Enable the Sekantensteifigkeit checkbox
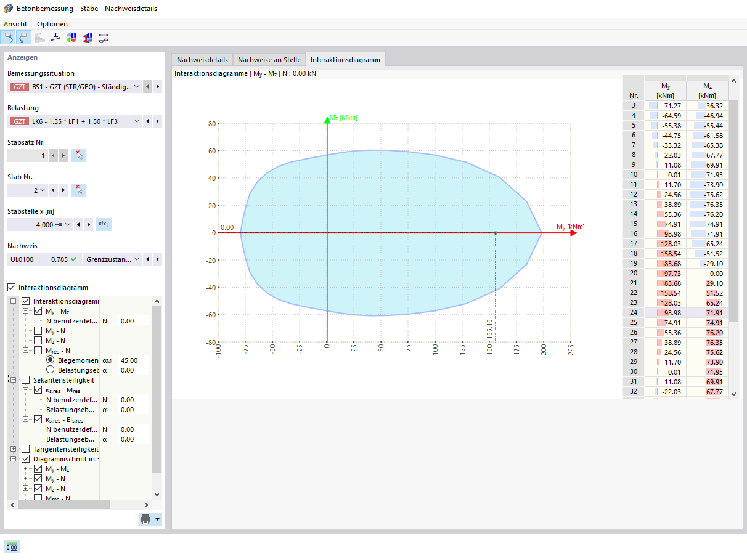 point(25,380)
